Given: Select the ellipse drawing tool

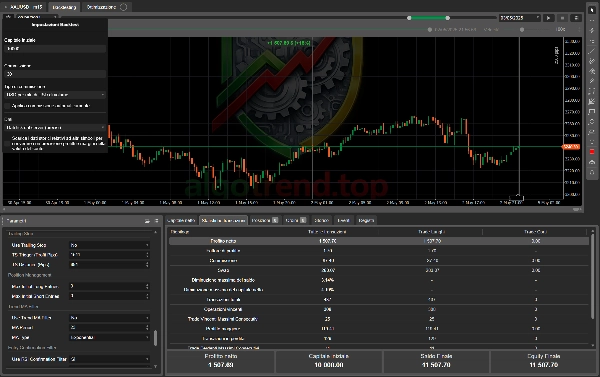Looking at the screenshot, I should 592,122.
